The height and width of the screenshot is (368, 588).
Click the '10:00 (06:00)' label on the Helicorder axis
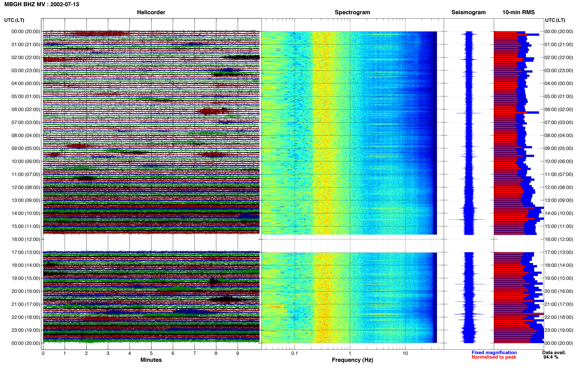26,161
